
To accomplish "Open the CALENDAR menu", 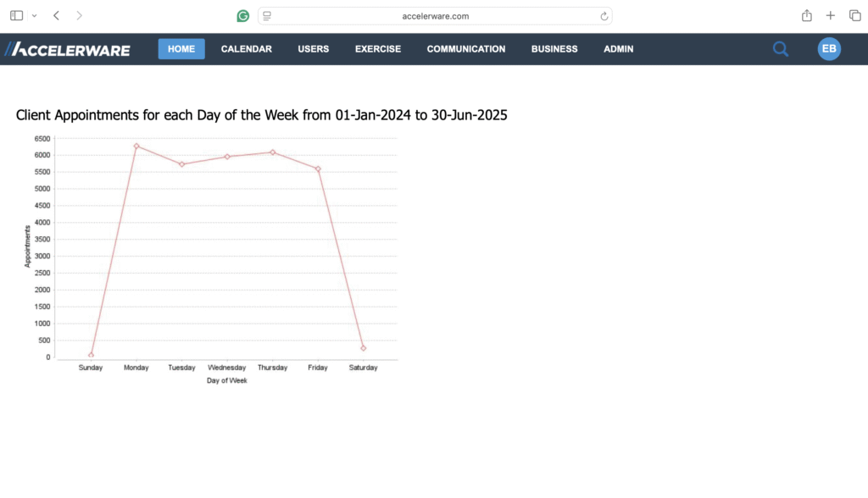I will point(246,49).
